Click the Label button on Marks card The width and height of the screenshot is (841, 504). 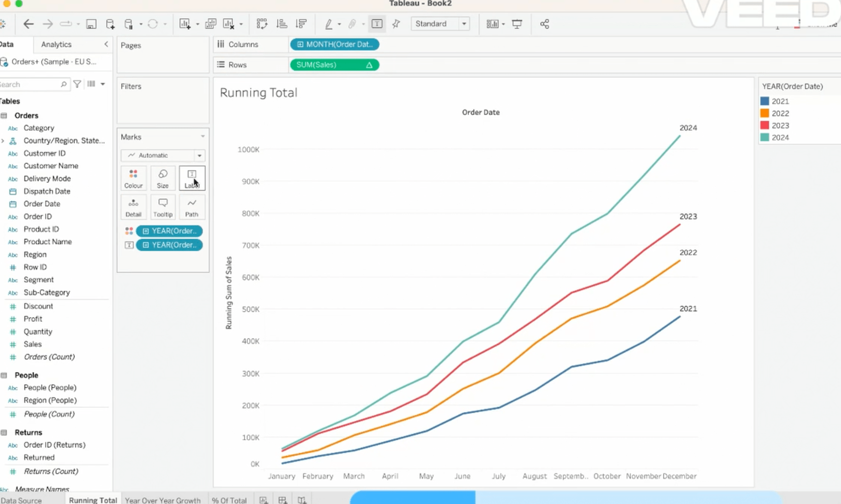192,179
